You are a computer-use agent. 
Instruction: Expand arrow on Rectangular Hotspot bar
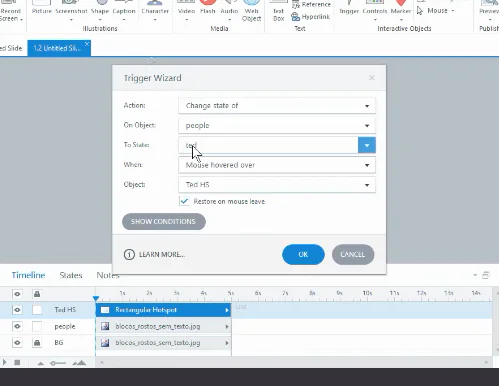(227, 310)
